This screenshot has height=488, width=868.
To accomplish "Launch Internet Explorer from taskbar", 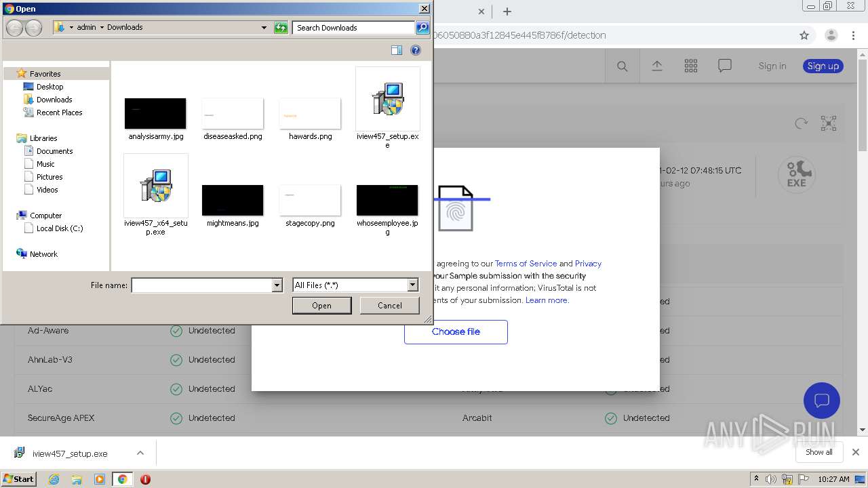I will click(54, 479).
